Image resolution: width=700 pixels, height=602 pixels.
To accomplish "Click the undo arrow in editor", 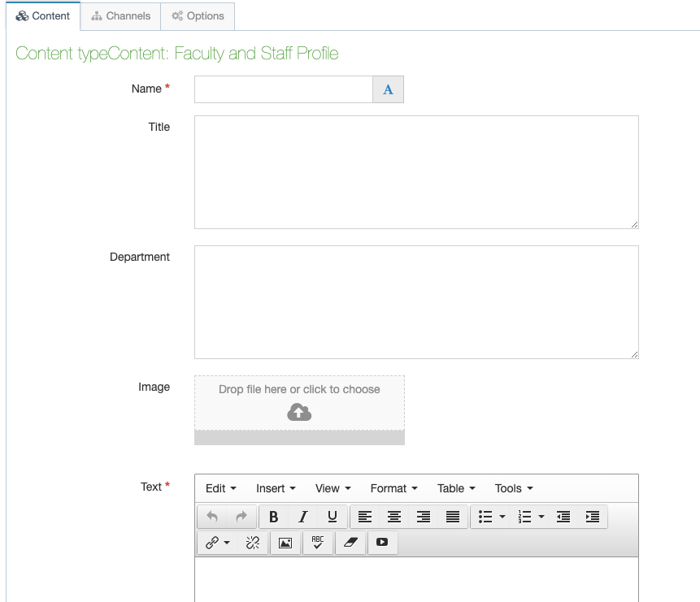I will pos(212,517).
